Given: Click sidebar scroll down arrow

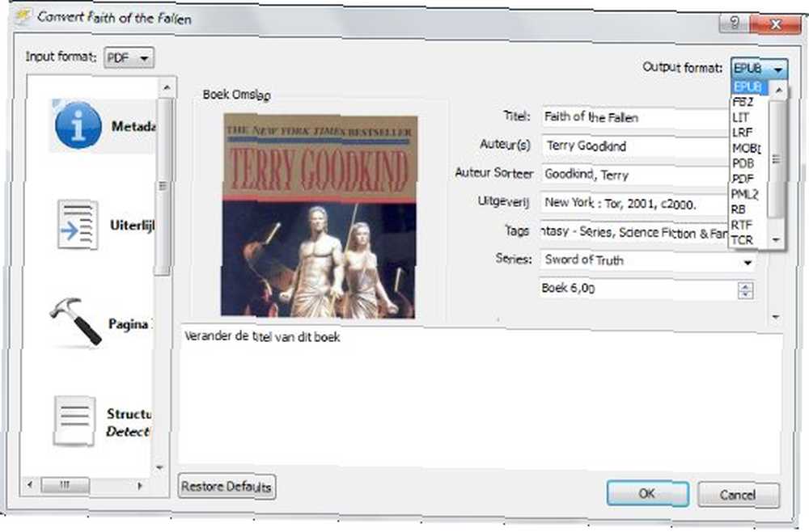Looking at the screenshot, I should 159,467.
